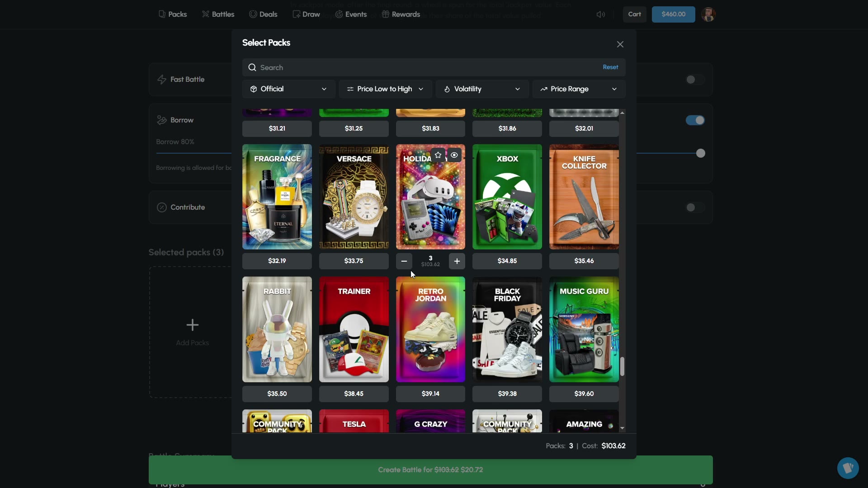Select the Music Guru pack thumbnail
The image size is (868, 488).
(x=584, y=329)
